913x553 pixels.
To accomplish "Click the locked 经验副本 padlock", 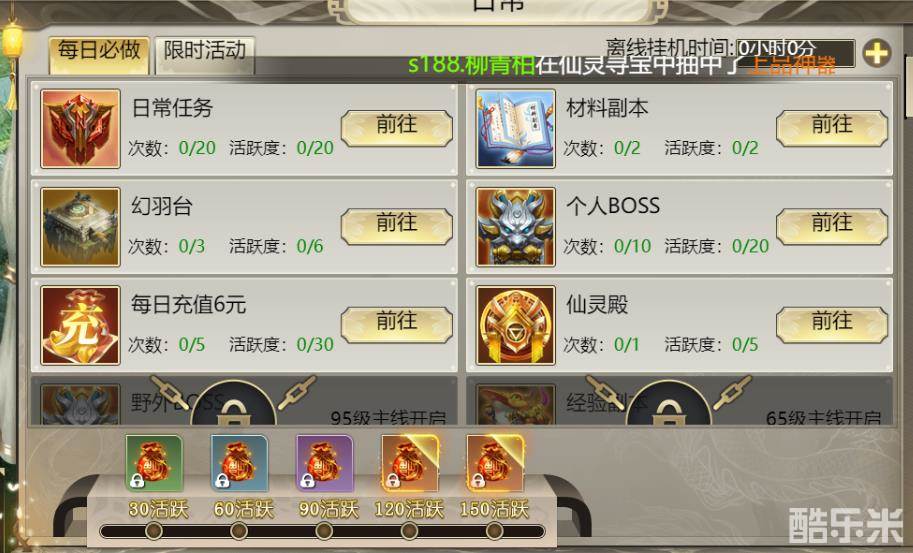I will click(x=668, y=406).
